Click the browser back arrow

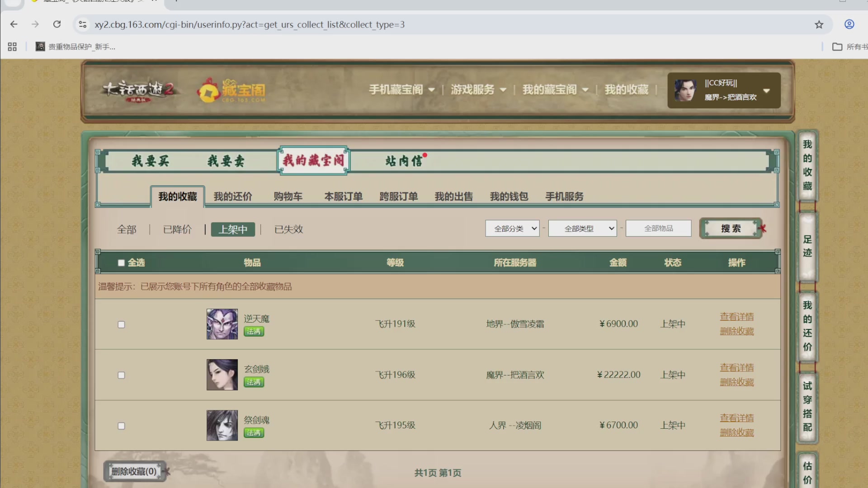[x=14, y=24]
